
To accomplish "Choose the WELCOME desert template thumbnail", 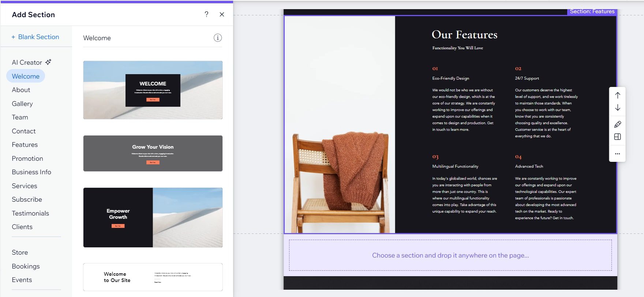I will click(153, 90).
